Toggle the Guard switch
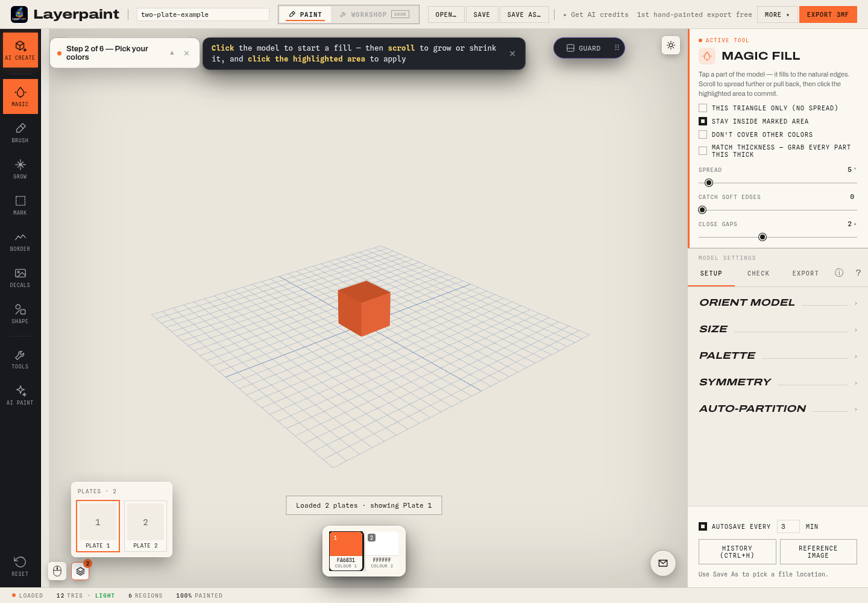Screen dimensions: 868x603 point(584,48)
